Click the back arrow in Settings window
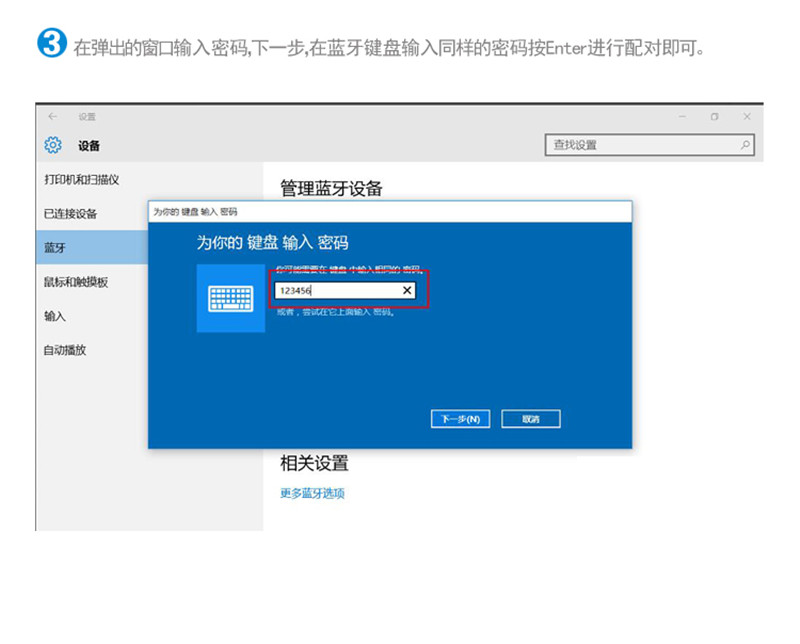The width and height of the screenshot is (800, 644). tap(52, 117)
